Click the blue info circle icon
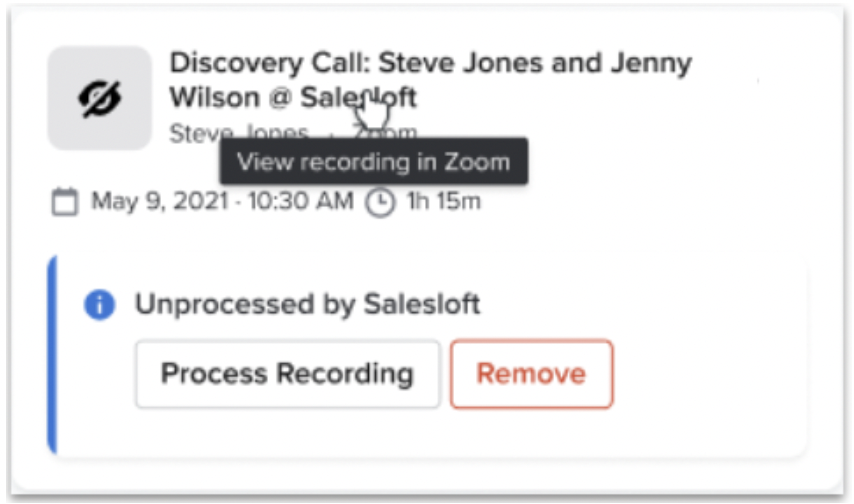This screenshot has height=504, width=854. [99, 304]
